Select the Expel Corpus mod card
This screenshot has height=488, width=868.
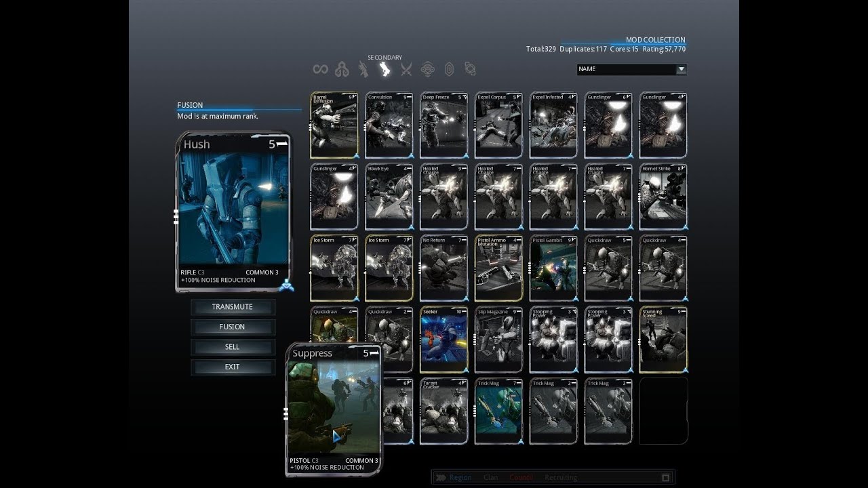pyautogui.click(x=498, y=125)
